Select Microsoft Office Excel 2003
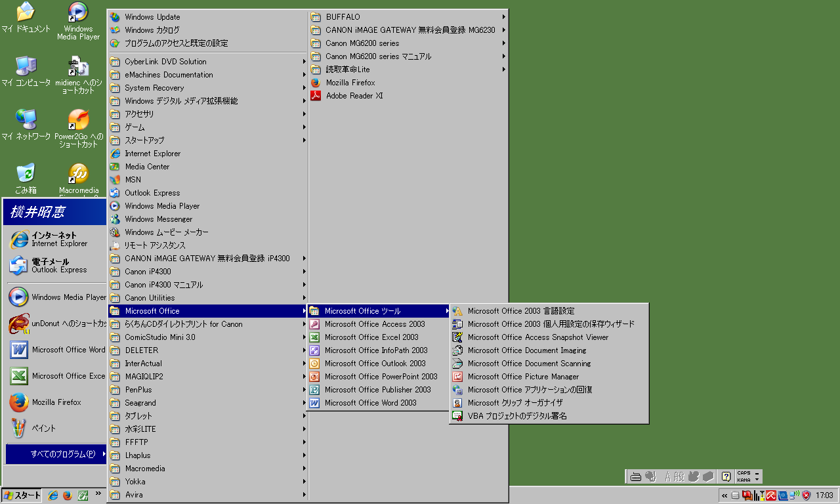 (371, 337)
